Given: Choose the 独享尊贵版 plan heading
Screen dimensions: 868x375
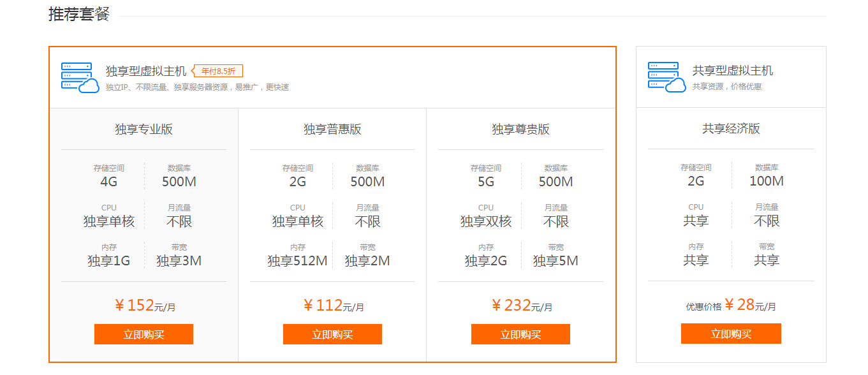Looking at the screenshot, I should pyautogui.click(x=520, y=129).
